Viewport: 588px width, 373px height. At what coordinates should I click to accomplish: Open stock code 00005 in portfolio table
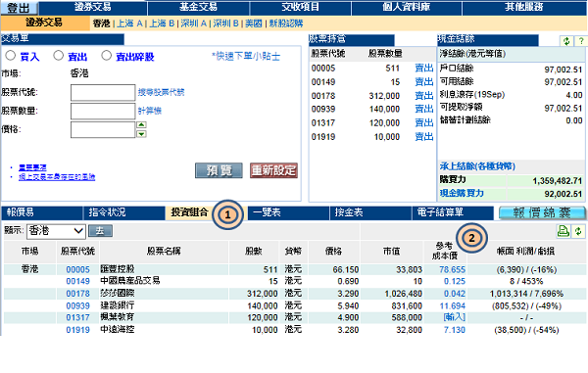tap(78, 269)
